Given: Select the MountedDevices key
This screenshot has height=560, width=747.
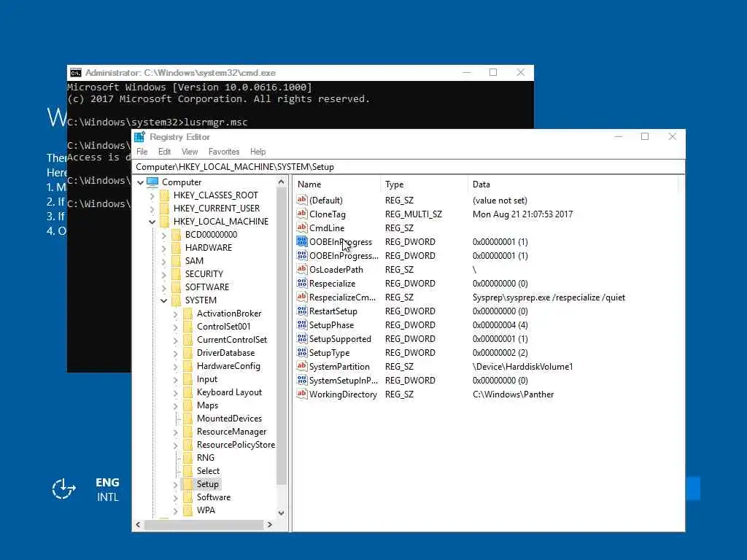Looking at the screenshot, I should pyautogui.click(x=229, y=418).
